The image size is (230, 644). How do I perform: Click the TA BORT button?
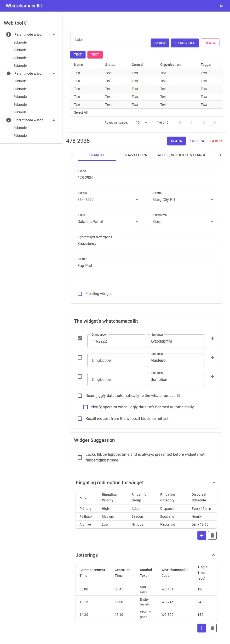pos(217,141)
